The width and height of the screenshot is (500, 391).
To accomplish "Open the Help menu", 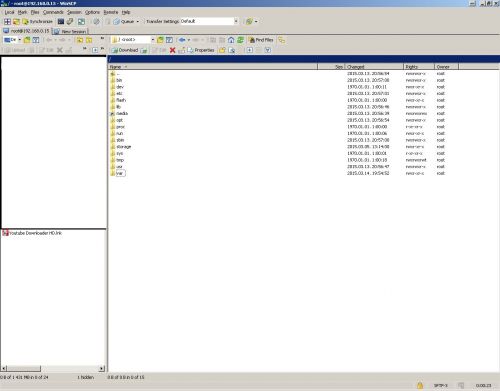I will tap(126, 12).
